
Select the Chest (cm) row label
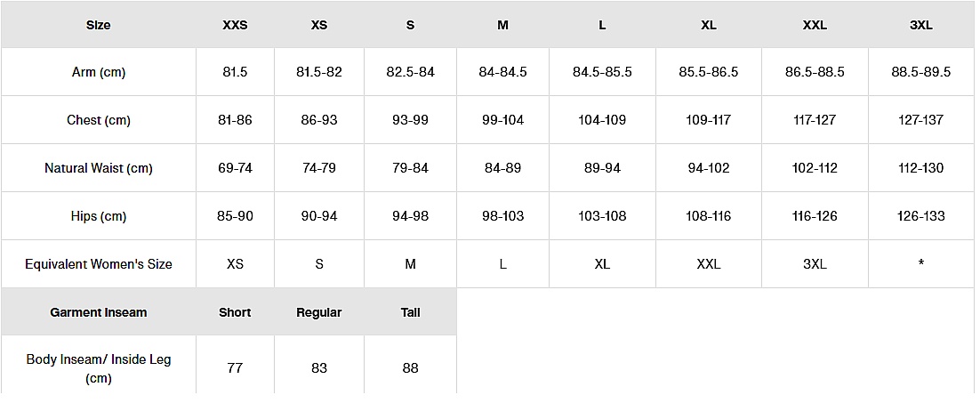(x=99, y=120)
